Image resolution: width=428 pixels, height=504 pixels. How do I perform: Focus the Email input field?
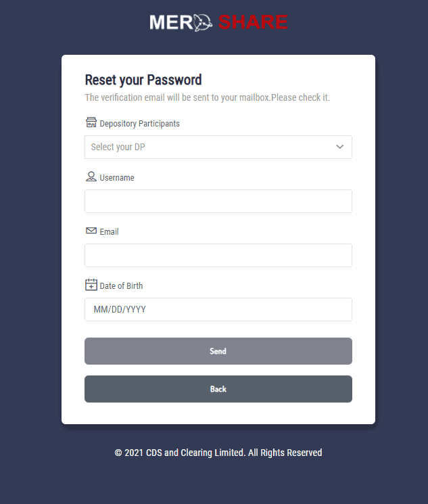[x=218, y=255]
